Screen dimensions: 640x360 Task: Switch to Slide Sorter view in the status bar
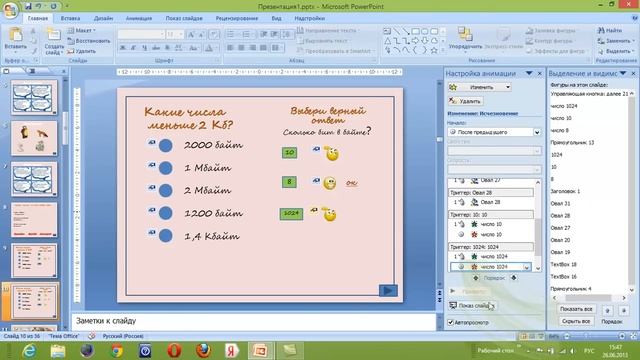coord(532,336)
